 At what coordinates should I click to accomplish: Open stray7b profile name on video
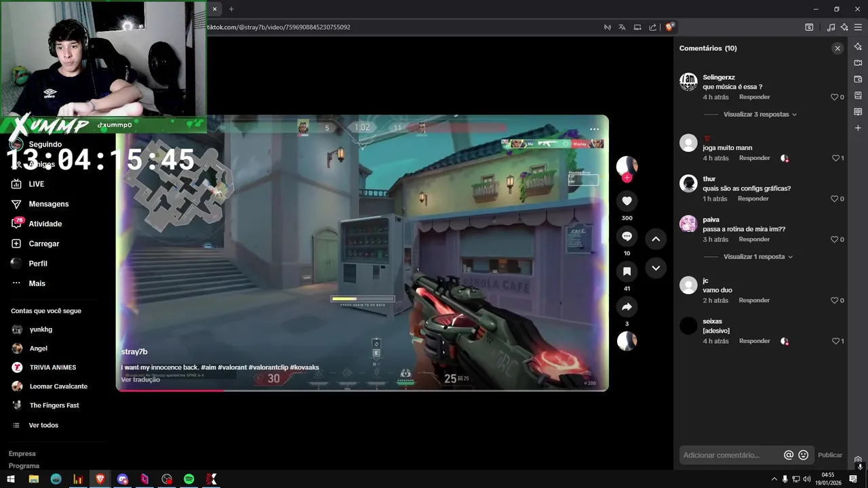coord(134,352)
